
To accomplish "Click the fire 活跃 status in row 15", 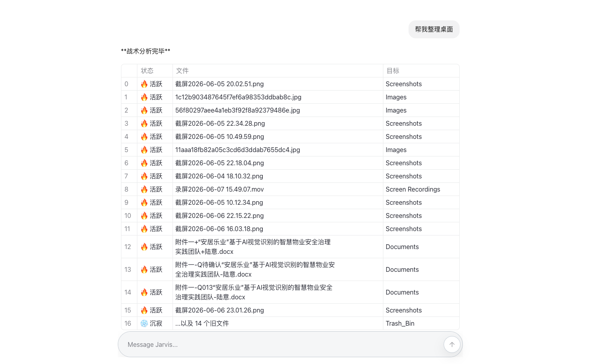I will click(x=151, y=310).
